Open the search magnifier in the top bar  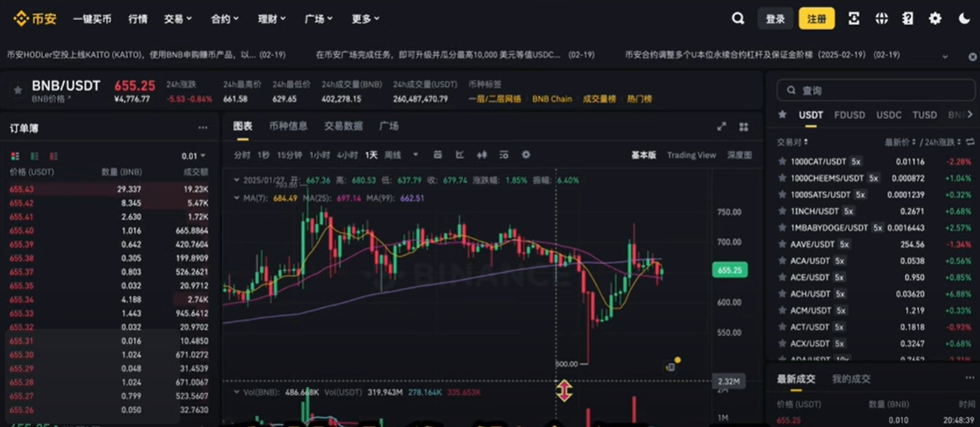tap(738, 19)
